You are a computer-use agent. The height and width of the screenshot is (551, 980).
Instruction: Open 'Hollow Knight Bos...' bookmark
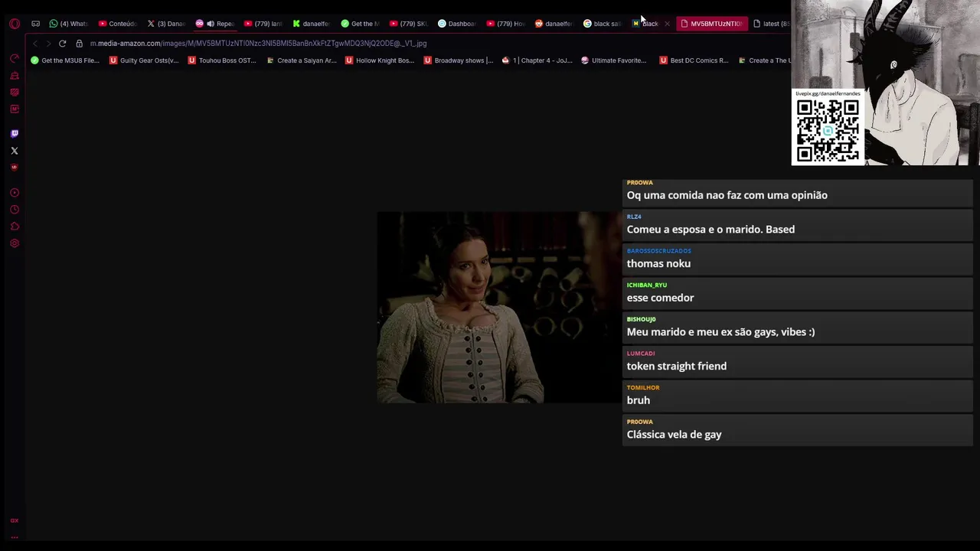(x=380, y=60)
